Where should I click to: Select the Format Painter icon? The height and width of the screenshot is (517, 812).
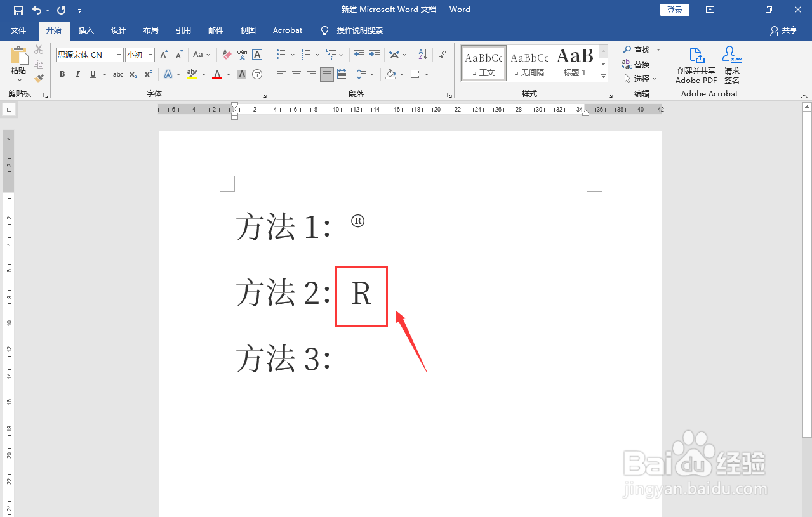click(x=38, y=78)
